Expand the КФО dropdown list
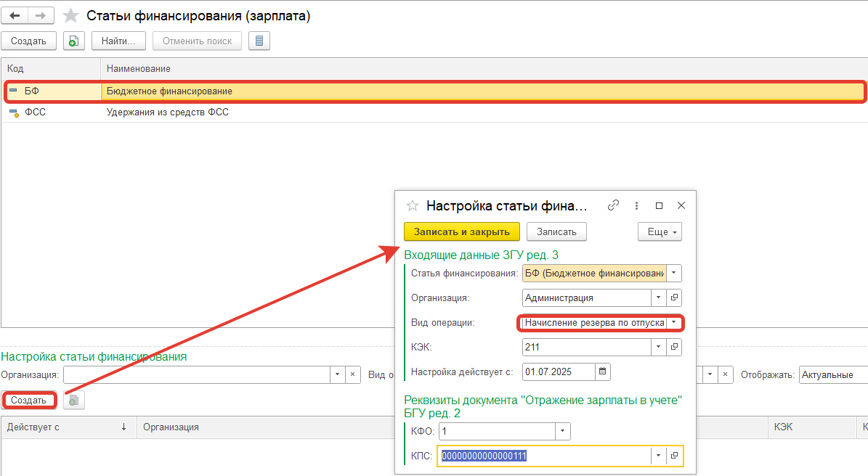The width and height of the screenshot is (868, 476). (562, 431)
